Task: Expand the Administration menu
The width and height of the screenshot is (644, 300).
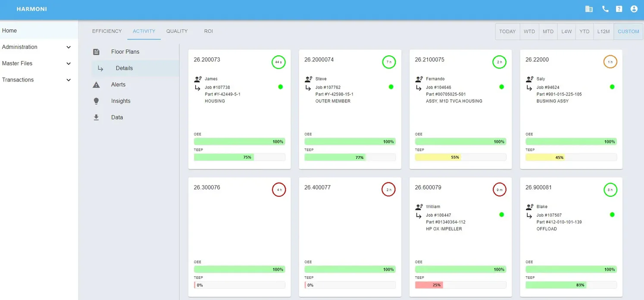Action: click(x=39, y=47)
